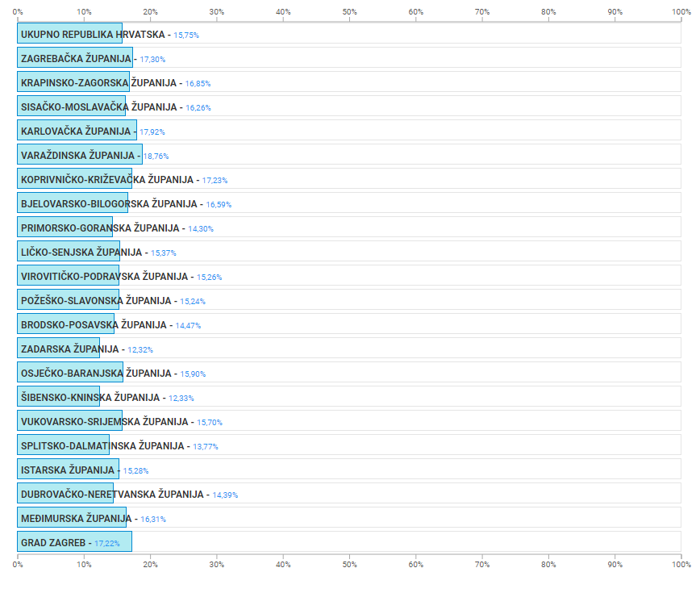Screen dimensions: 700x593
Task: Click the Istarska županija label
Action: coord(68,470)
